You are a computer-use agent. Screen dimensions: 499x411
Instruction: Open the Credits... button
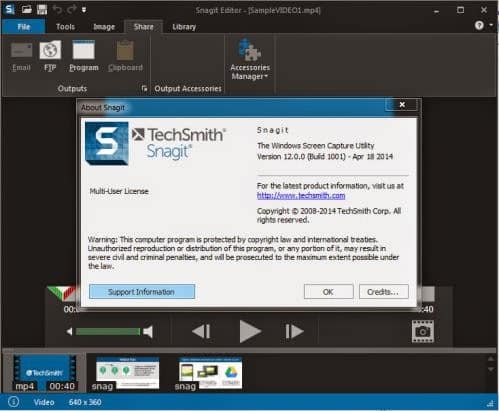pos(383,292)
